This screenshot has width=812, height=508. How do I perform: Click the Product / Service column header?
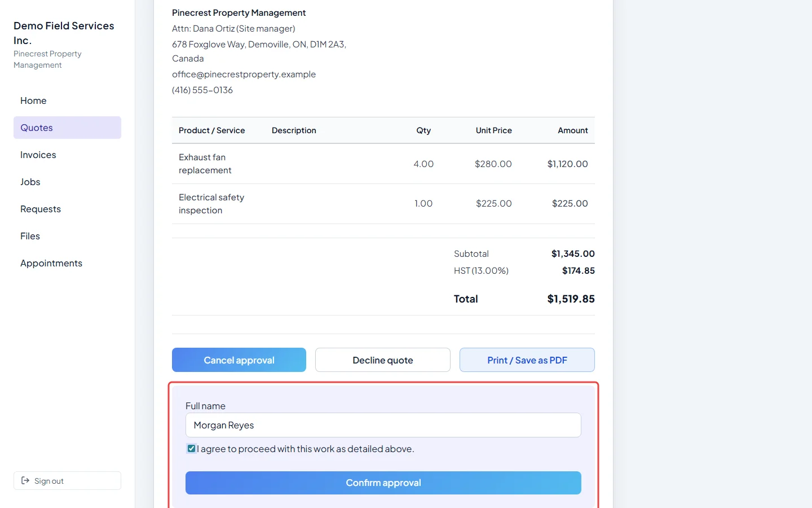coord(212,130)
